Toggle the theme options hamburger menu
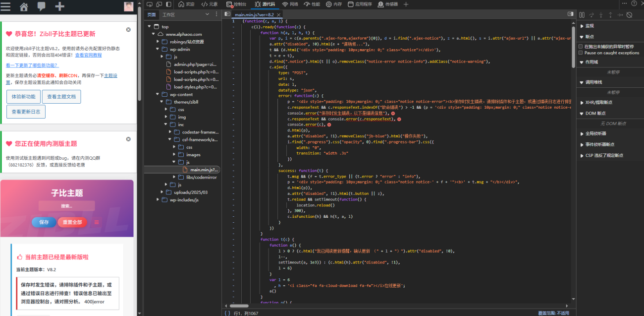 click(x=97, y=222)
